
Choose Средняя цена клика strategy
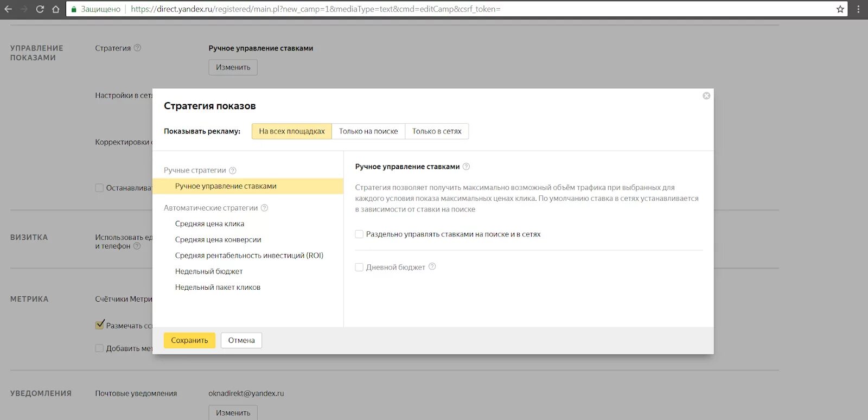pyautogui.click(x=209, y=224)
